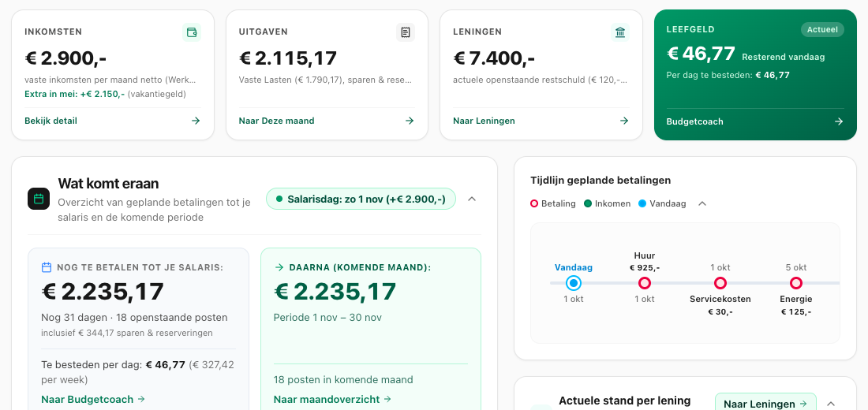This screenshot has width=868, height=410.
Task: Select the Vandaag marker on timeline
Action: [574, 283]
